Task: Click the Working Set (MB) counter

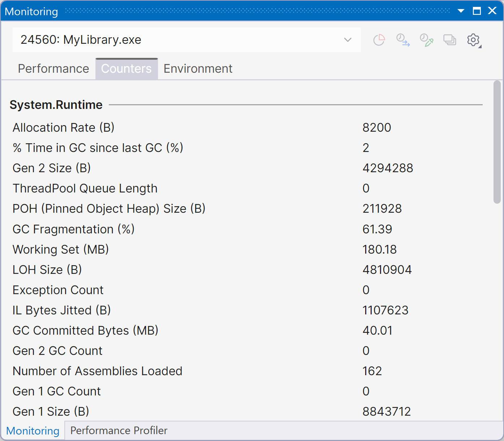Action: (x=61, y=249)
